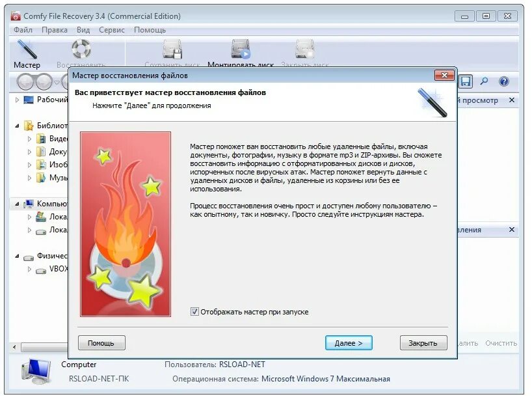Expand the Рабочий стол tree node
Viewport: 532px width, 401px height.
(17, 100)
